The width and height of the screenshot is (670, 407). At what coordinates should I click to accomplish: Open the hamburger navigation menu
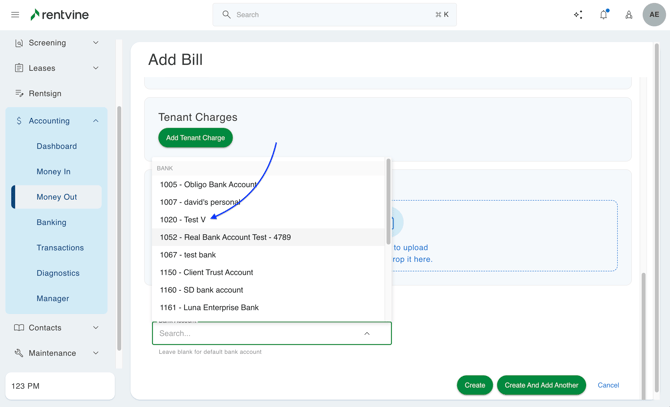click(15, 15)
